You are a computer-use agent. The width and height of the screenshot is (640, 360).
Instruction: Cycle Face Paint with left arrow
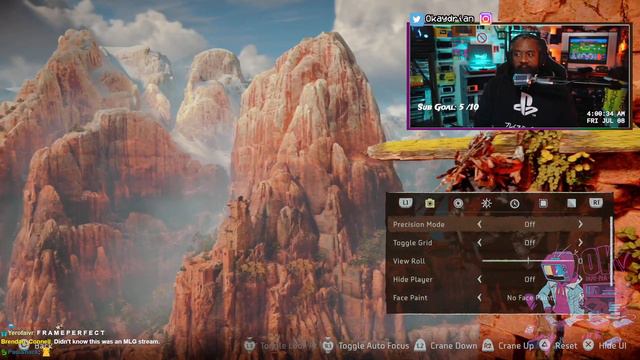[480, 298]
